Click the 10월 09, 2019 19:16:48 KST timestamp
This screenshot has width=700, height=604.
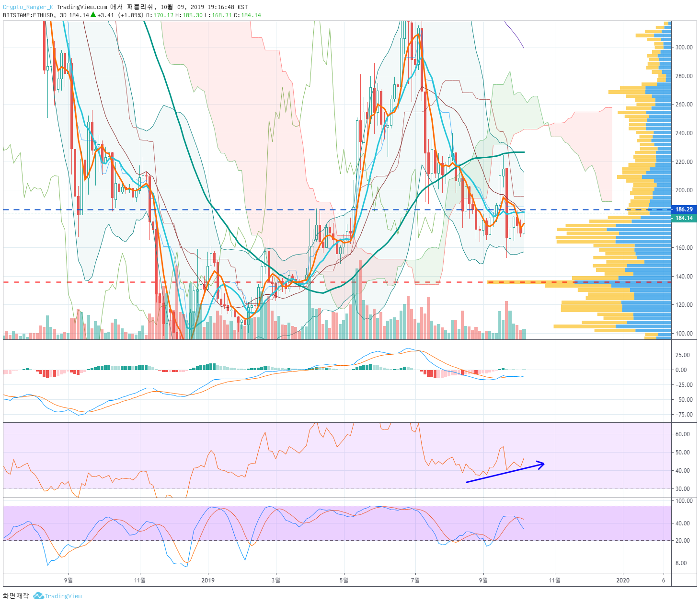click(x=204, y=7)
